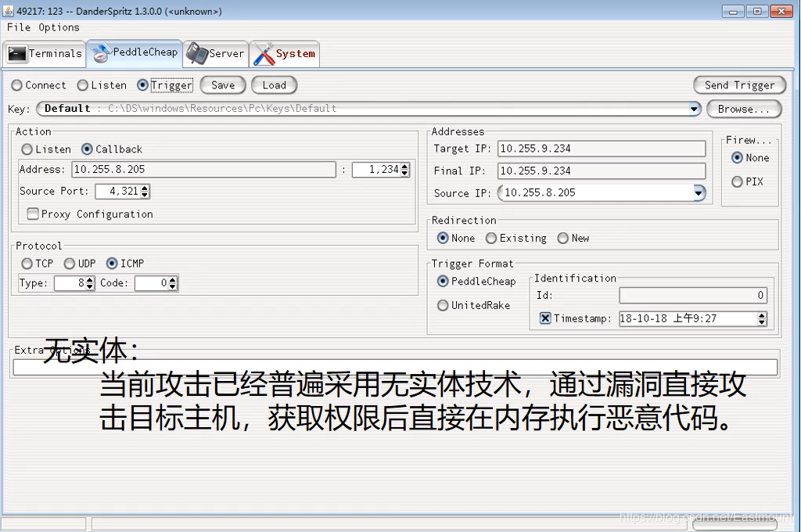Click the Save button
801x532 pixels.
coord(223,85)
